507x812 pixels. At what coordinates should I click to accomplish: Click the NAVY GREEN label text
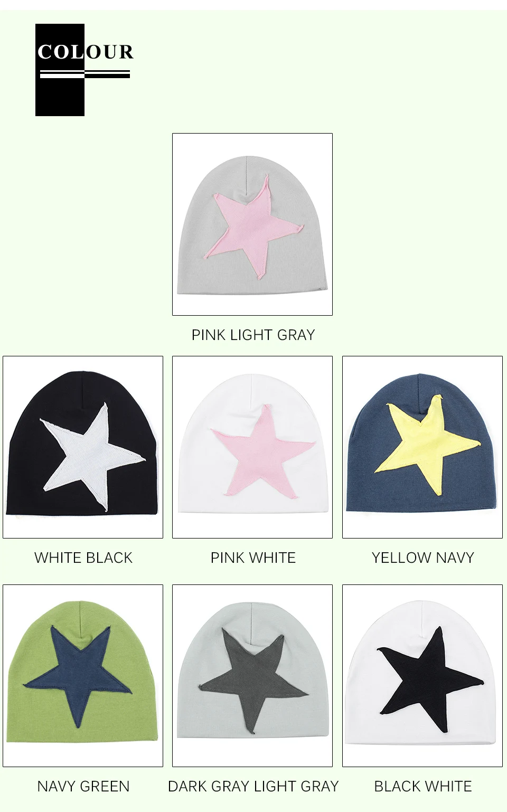83,786
